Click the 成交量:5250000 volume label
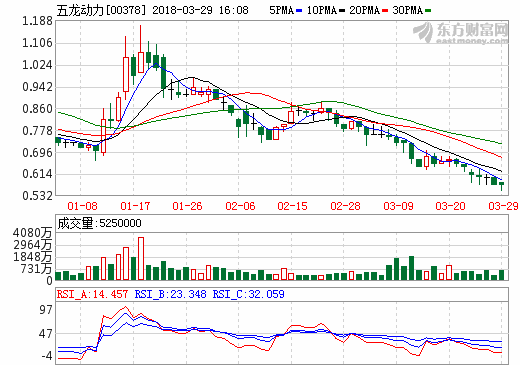520x365 pixels. click(x=99, y=223)
